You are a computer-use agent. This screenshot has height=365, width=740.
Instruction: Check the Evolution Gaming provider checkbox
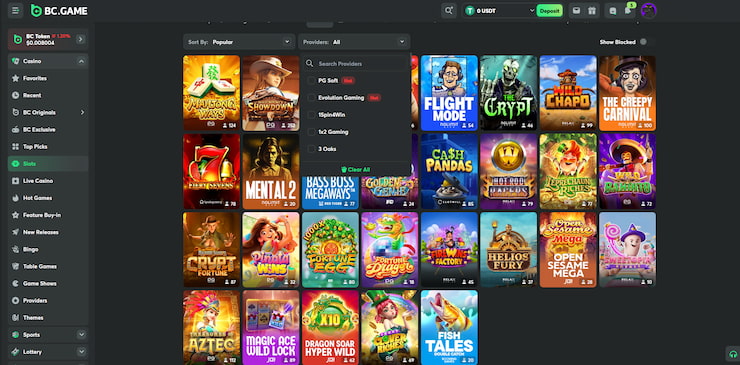311,98
